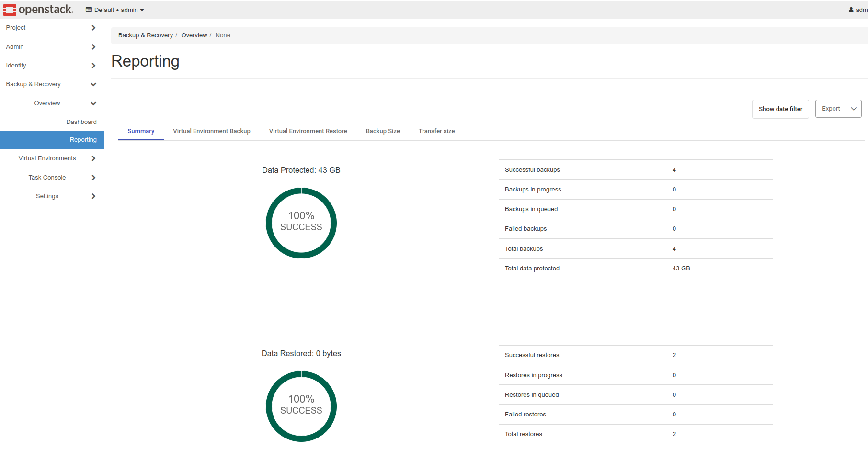
Task: Open the Dashboard page in sidebar
Action: tap(81, 122)
